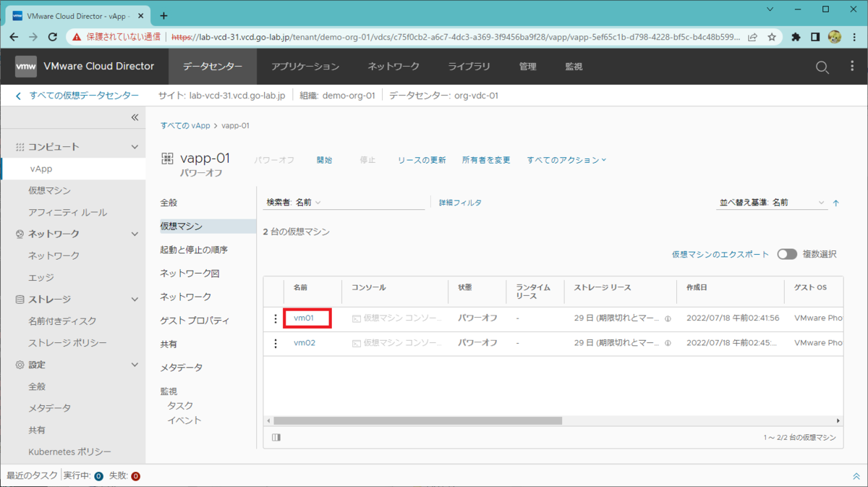The image size is (868, 487).
Task: Bookmark this page with the star icon
Action: [772, 36]
